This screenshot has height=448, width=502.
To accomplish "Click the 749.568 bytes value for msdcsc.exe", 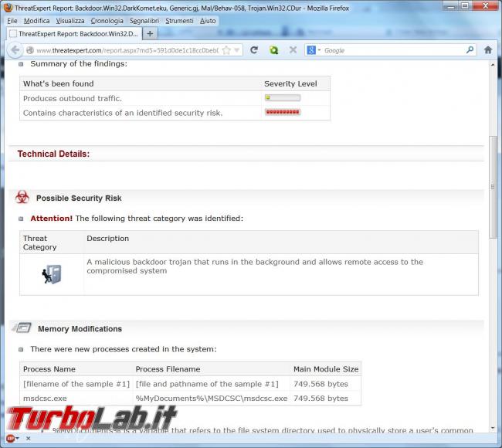I will (x=321, y=399).
